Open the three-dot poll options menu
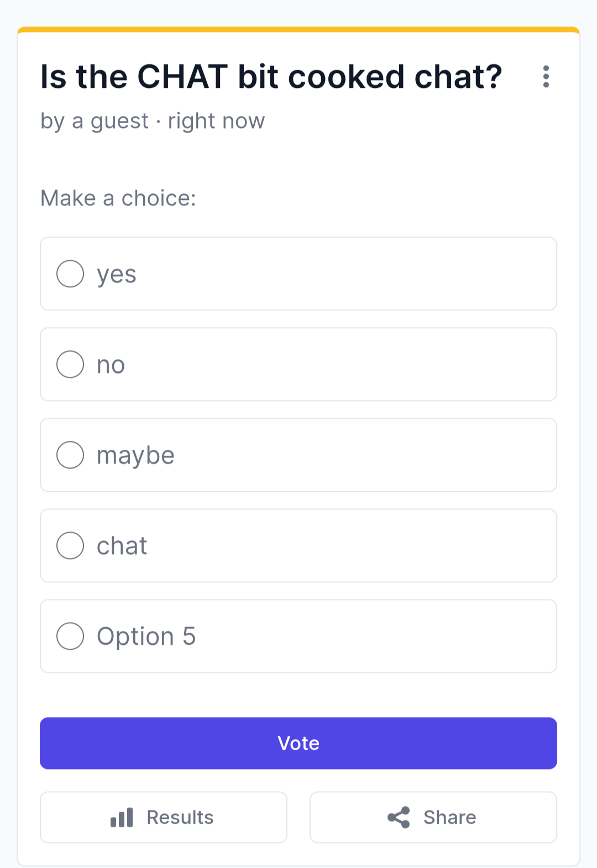Screen dimensions: 597x868 coord(546,77)
